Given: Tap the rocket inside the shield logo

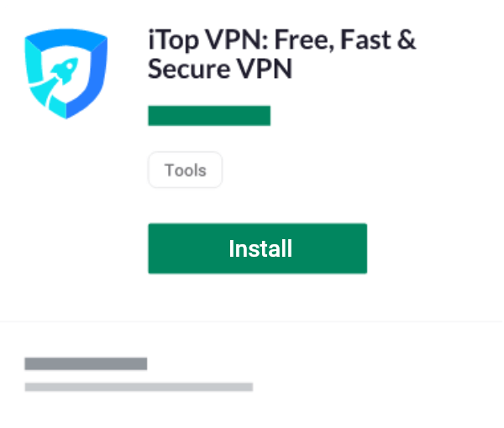Looking at the screenshot, I should coord(65,73).
